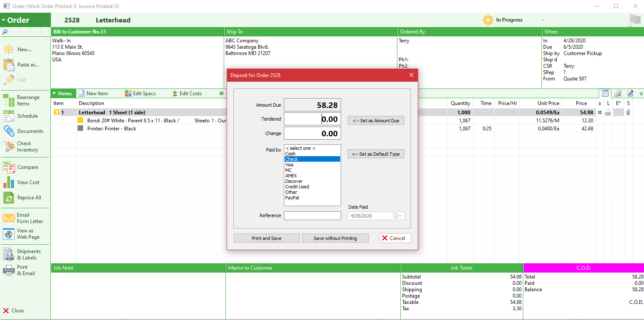Screen dimensions: 644x320
Task: Click the New... sunburst icon in the sidebar
Action: (8, 49)
